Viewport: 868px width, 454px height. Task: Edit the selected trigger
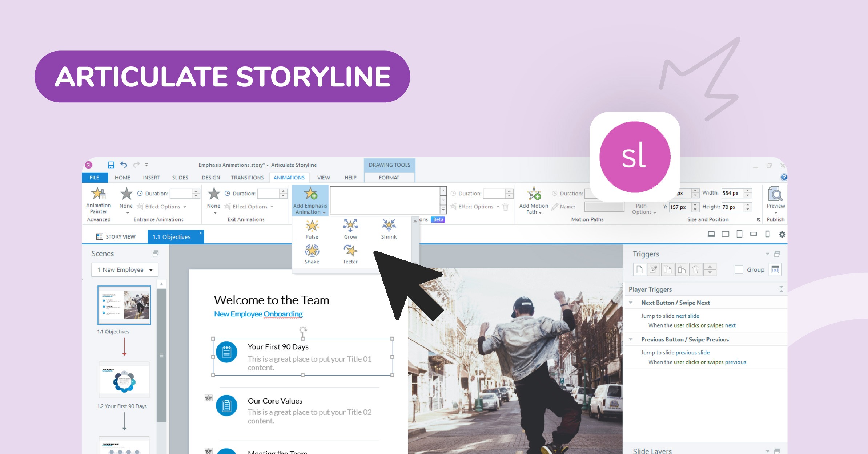pos(654,269)
